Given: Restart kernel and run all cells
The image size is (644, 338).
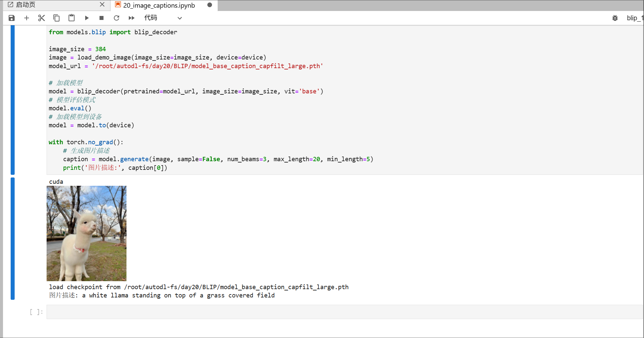Looking at the screenshot, I should coord(131,18).
